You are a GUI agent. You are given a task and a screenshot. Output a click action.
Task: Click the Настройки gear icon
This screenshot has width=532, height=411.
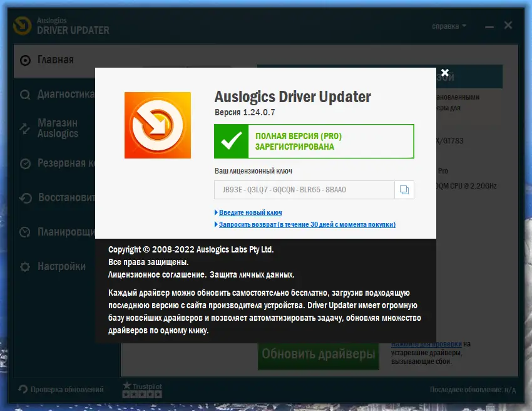[25, 266]
